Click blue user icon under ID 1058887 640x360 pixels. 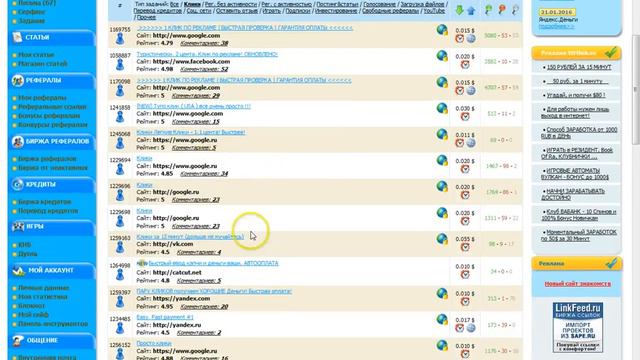(120, 65)
